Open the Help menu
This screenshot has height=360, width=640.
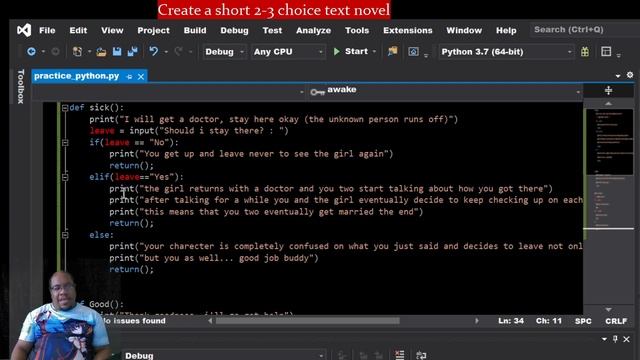(x=506, y=30)
